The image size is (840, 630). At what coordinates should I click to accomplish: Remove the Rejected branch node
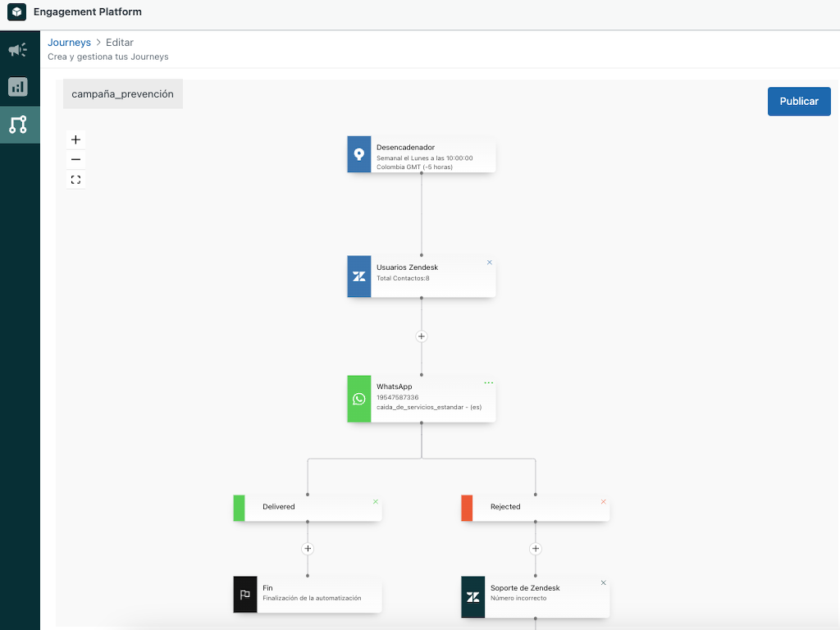point(603,501)
